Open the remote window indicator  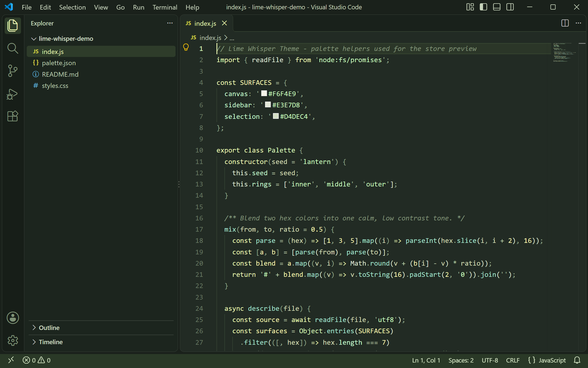point(11,360)
